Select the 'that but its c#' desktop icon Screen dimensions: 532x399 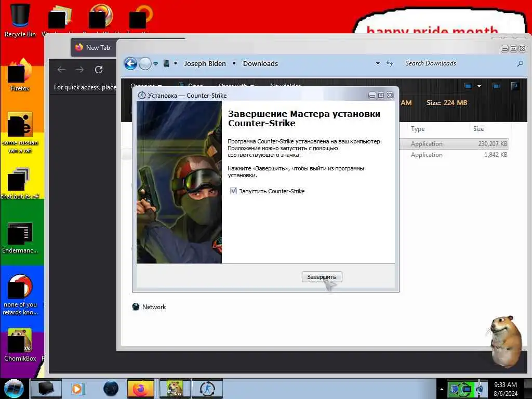pos(20,183)
